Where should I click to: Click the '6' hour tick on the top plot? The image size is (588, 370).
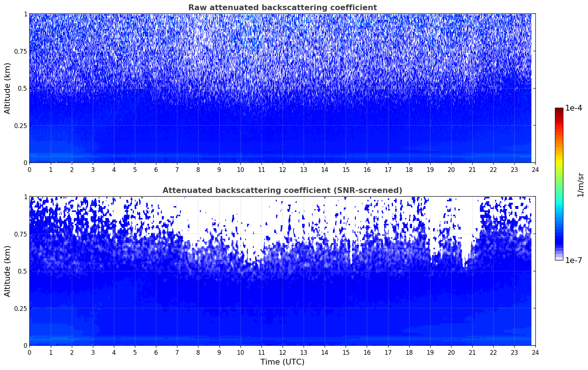156,169
